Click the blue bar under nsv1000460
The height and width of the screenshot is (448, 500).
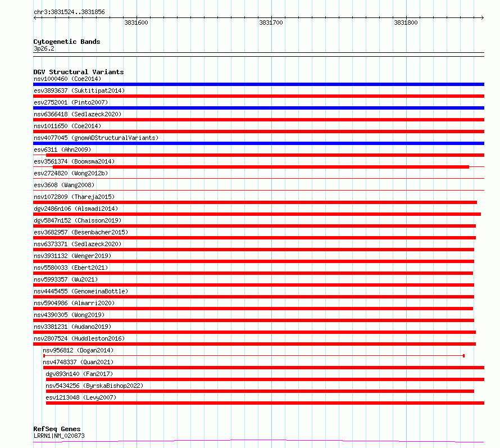tap(258, 84)
